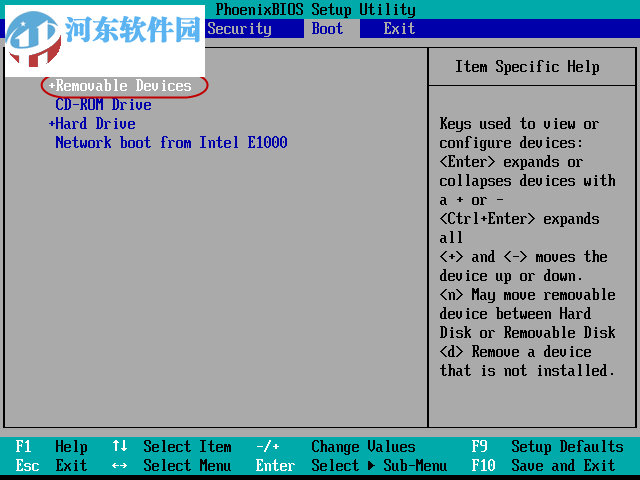Open the Security menu tab
This screenshot has height=480, width=640.
click(239, 29)
